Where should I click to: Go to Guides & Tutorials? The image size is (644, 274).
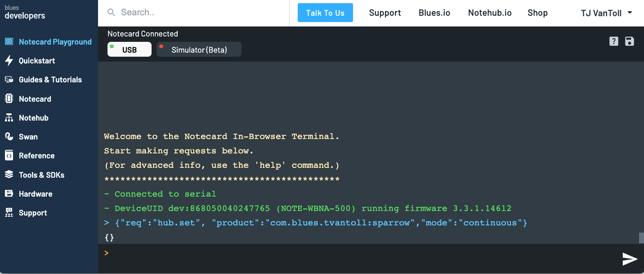[50, 80]
